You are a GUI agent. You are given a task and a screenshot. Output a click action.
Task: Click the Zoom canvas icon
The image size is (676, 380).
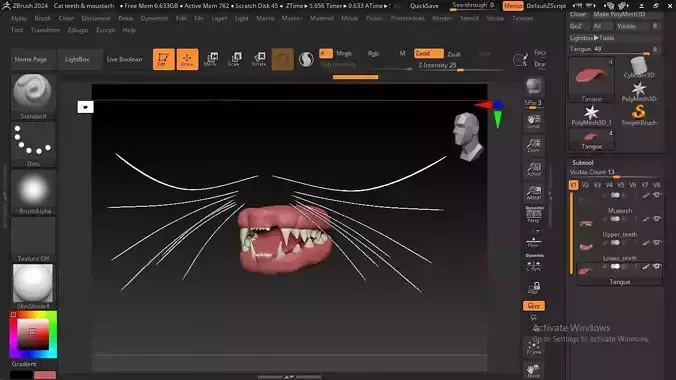(x=534, y=145)
